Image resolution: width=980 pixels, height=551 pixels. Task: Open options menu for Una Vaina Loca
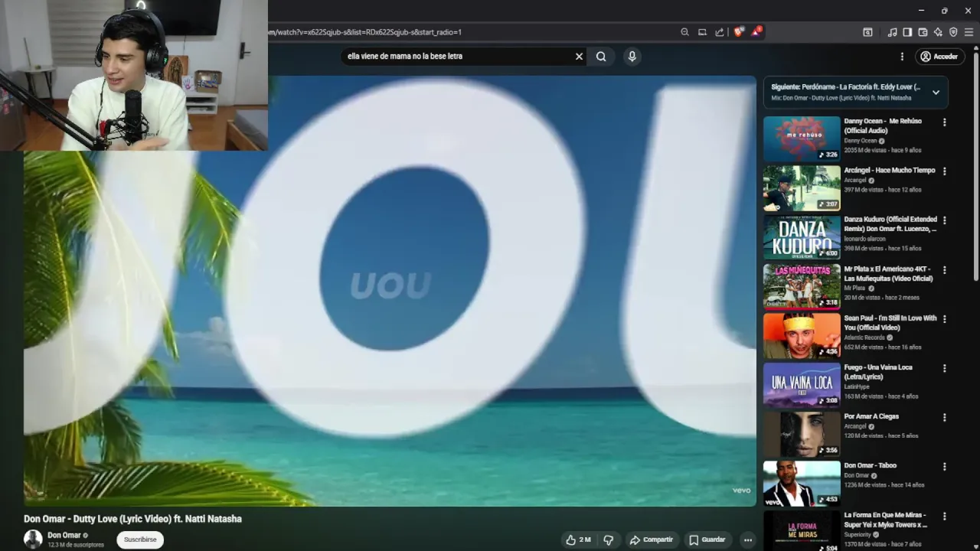tap(944, 368)
